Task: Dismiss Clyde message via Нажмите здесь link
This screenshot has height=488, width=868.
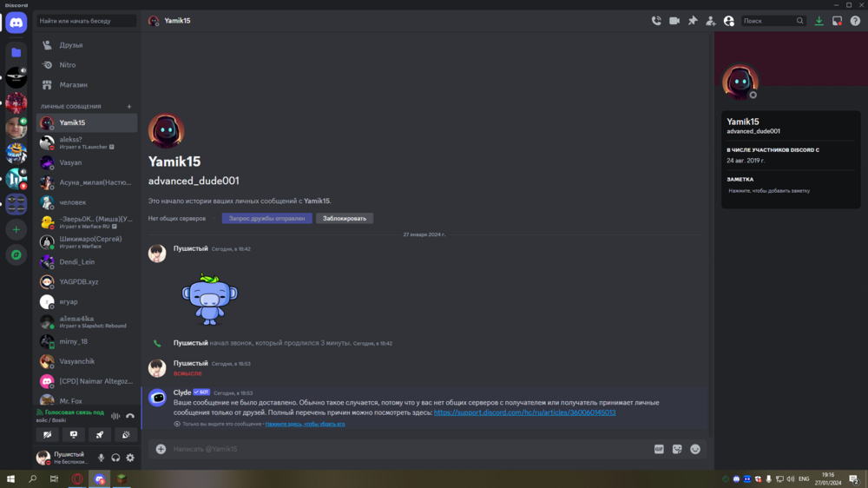Action: (305, 425)
